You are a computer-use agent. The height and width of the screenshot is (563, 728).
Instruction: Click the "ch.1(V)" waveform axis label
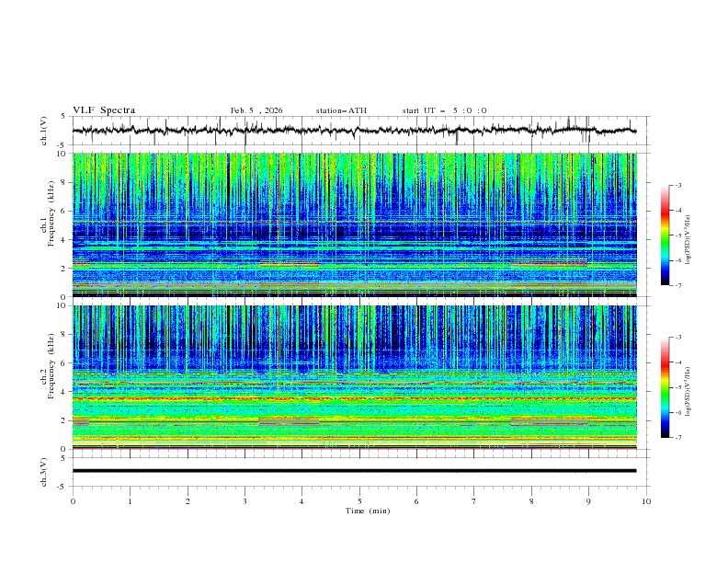click(44, 131)
